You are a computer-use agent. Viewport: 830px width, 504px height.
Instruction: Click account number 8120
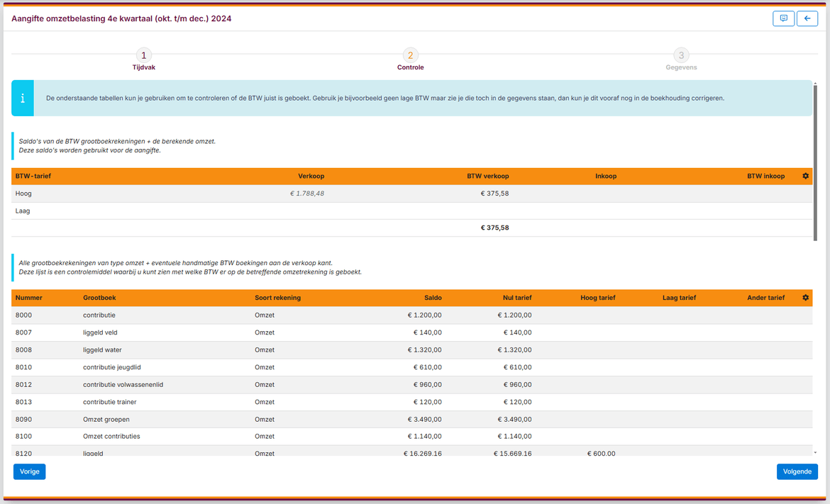pos(24,453)
